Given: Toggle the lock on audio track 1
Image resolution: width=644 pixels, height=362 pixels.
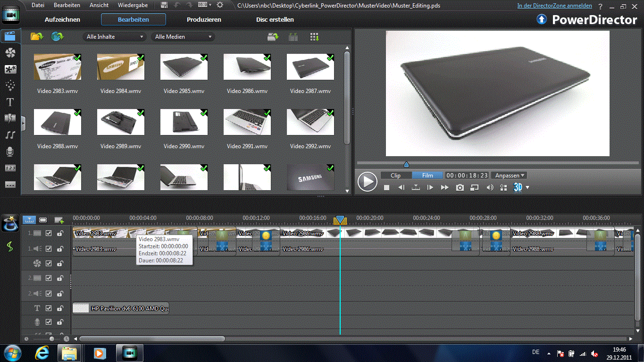Looking at the screenshot, I should (60, 248).
